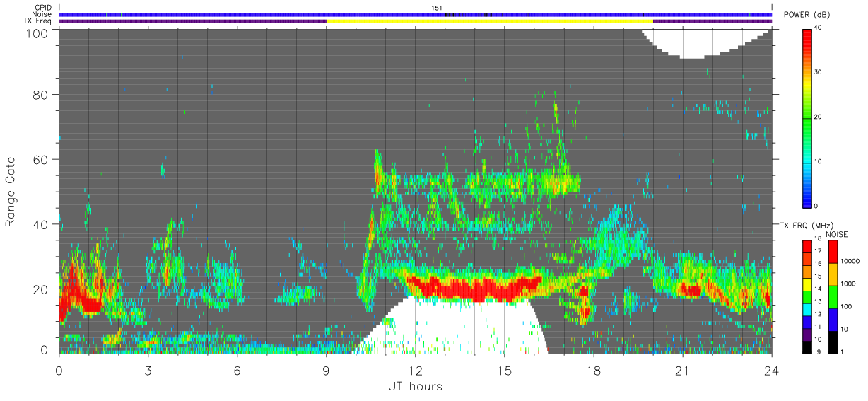This screenshot has width=868, height=401.
Task: Click the yellow segment of the TX Freq strip
Action: click(x=489, y=21)
